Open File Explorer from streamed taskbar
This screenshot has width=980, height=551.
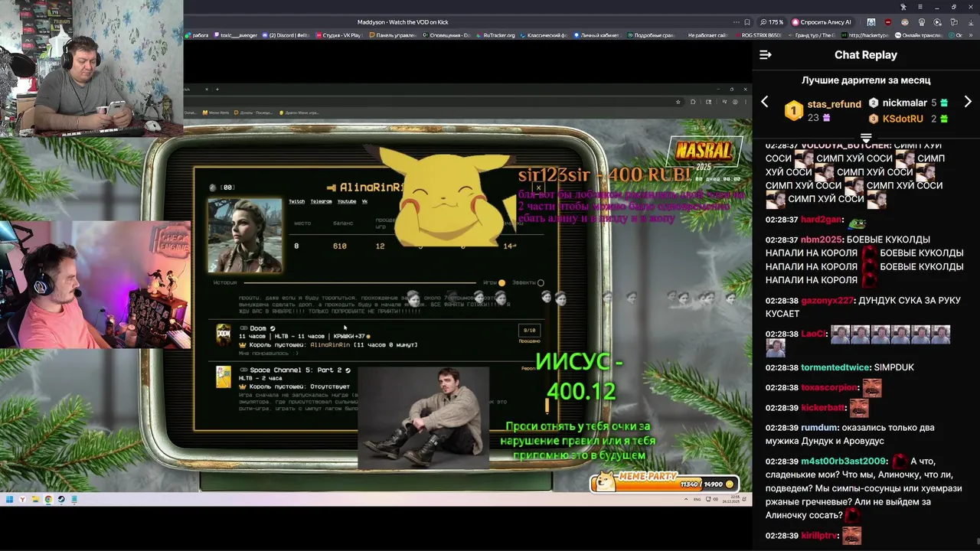pyautogui.click(x=35, y=500)
